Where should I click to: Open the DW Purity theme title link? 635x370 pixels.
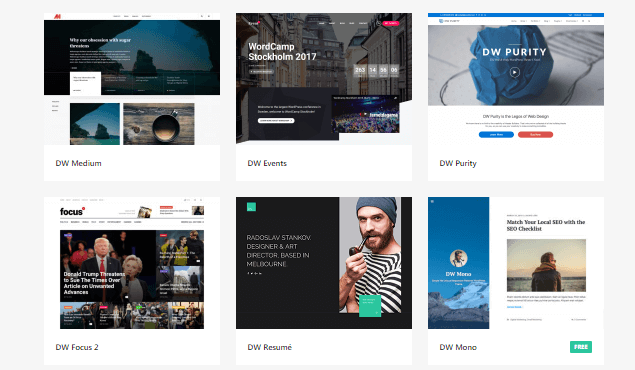click(458, 164)
